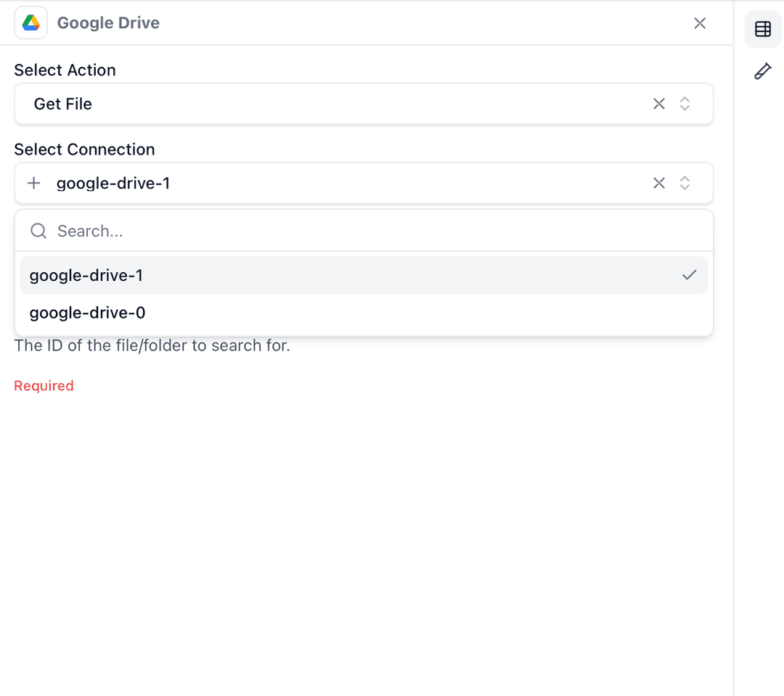784x696 pixels.
Task: Click the Required warning label
Action: (x=44, y=385)
